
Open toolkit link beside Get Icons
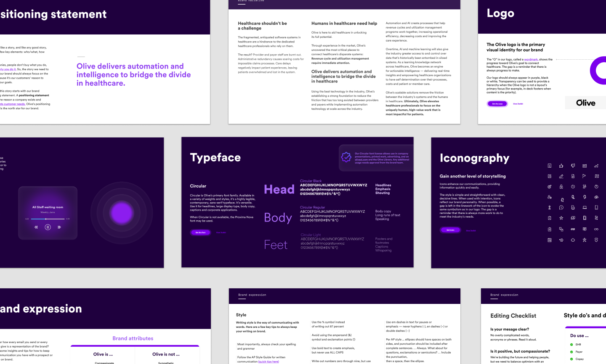pos(471,231)
